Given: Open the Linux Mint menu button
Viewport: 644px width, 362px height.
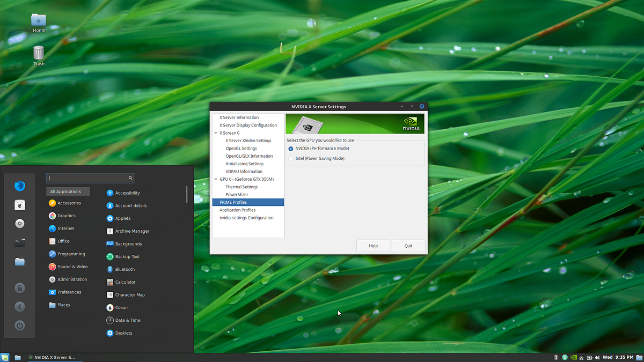Looking at the screenshot, I should pyautogui.click(x=5, y=357).
